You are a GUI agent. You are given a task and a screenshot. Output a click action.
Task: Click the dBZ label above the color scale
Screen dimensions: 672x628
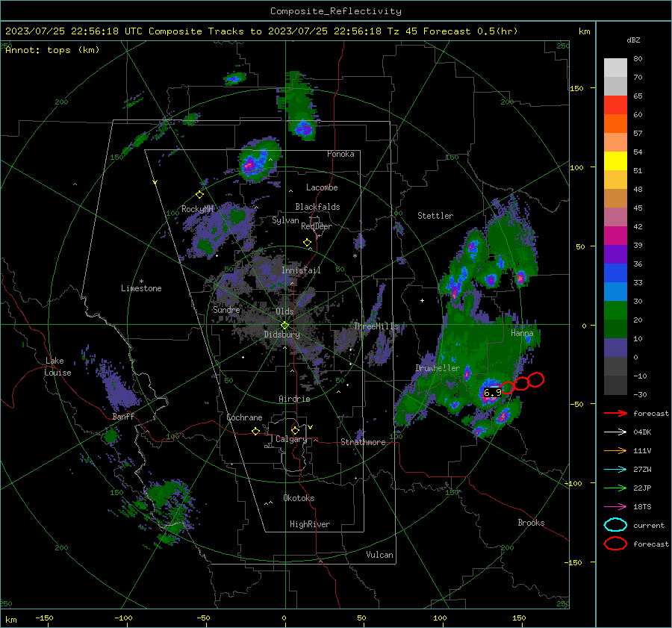(633, 40)
